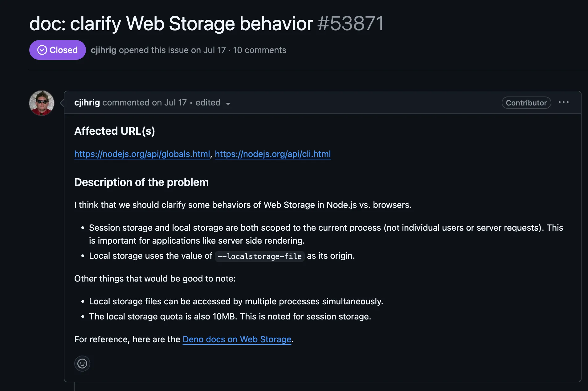Open cjihrig's profile avatar picture
588x391 pixels.
[x=42, y=103]
